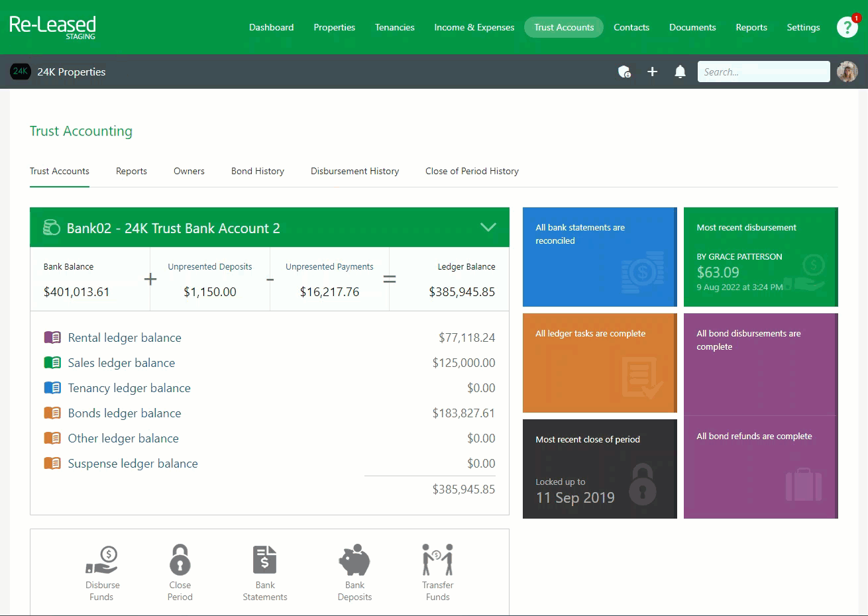
Task: Click inside the Search field
Action: click(763, 72)
